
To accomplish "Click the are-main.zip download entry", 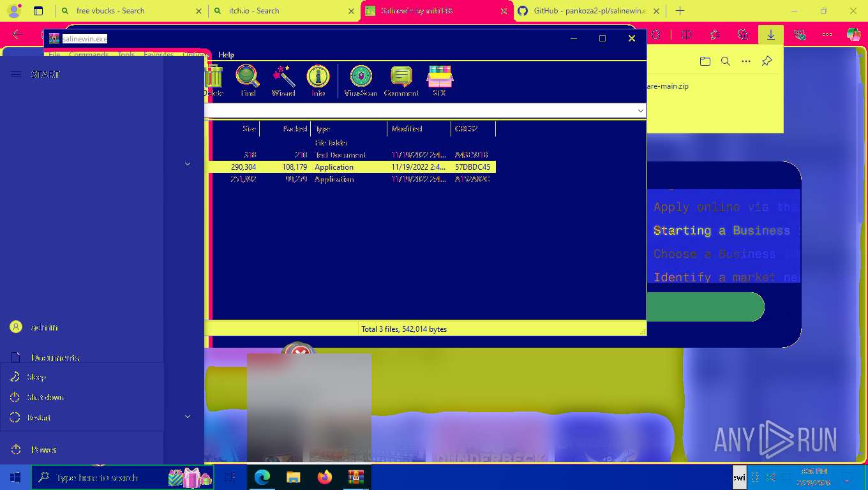I will 668,86.
